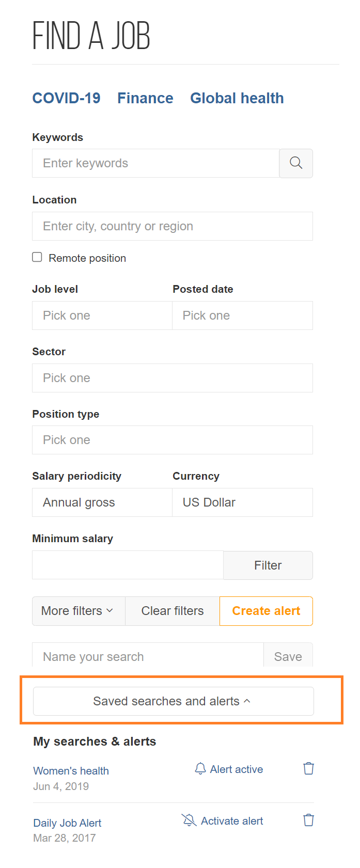360x868 pixels.
Task: Open the Currency US Dollar dropdown
Action: [242, 502]
